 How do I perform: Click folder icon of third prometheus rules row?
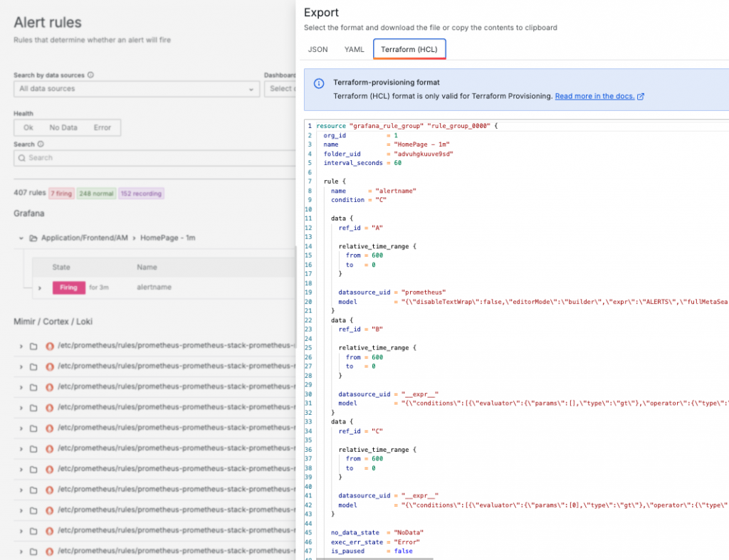[x=33, y=387]
